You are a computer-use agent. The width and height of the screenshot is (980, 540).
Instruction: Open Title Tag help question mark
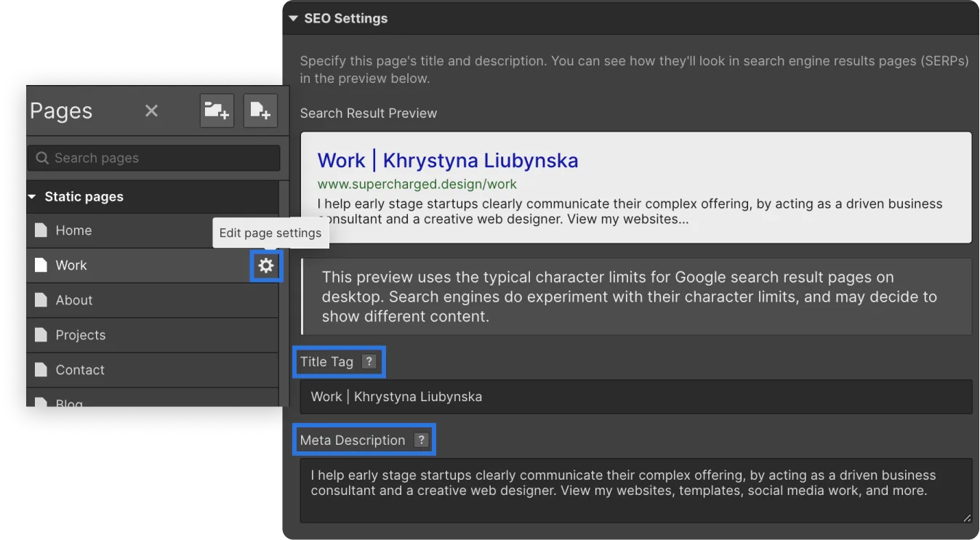pyautogui.click(x=369, y=361)
